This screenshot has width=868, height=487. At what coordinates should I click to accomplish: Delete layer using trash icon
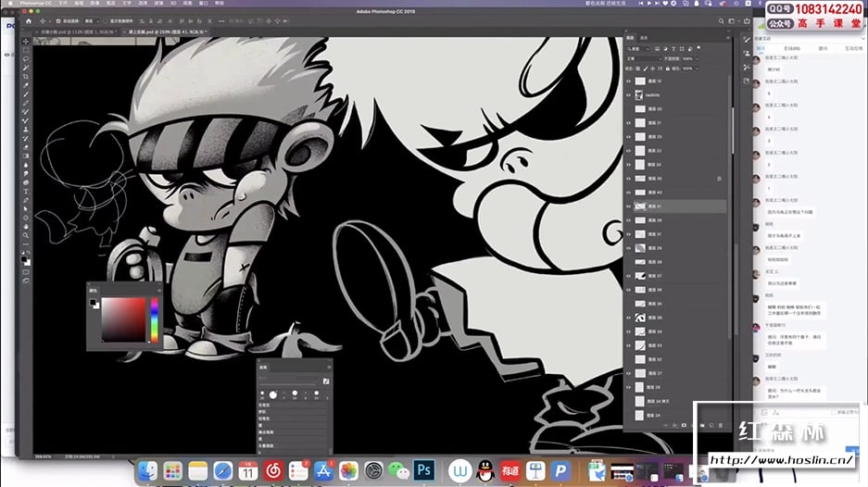click(720, 426)
